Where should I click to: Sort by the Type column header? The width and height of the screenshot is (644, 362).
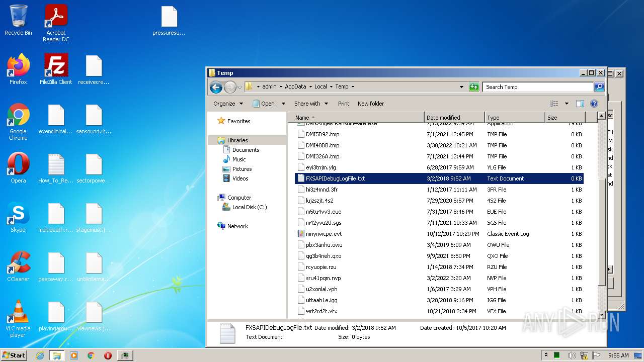coord(515,118)
